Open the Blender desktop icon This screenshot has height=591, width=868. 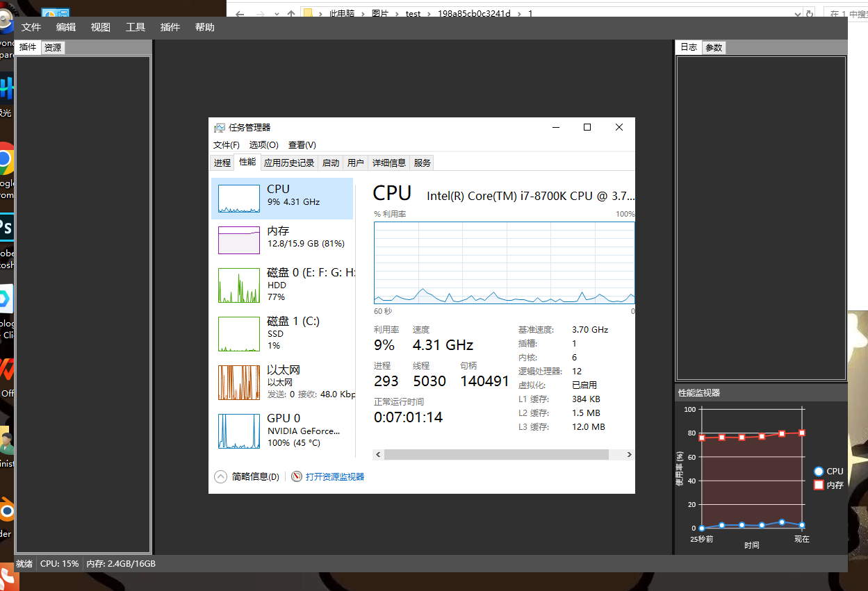tap(6, 512)
